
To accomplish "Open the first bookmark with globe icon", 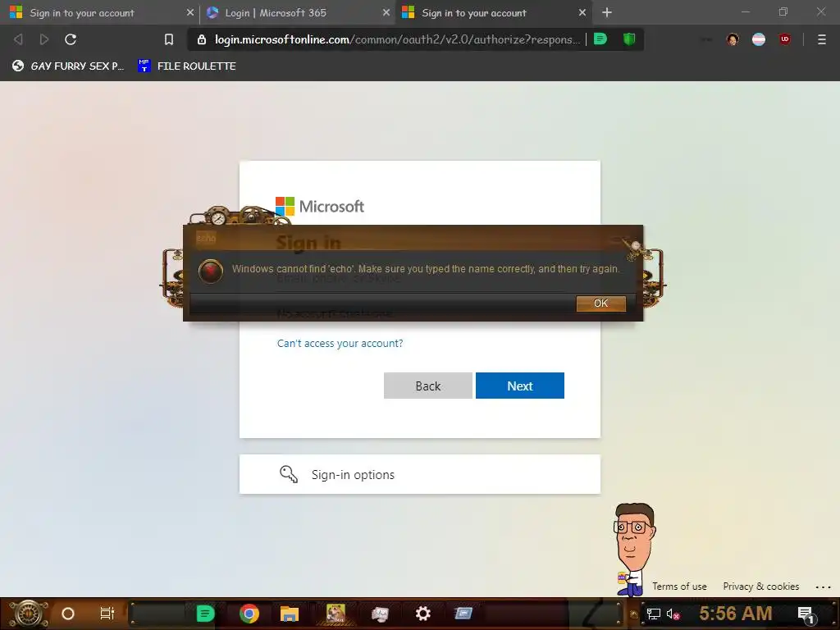I will coord(68,66).
